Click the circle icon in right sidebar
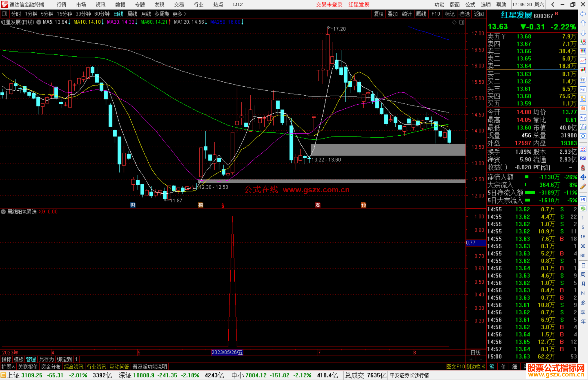The height and width of the screenshot is (380, 588). 583,136
